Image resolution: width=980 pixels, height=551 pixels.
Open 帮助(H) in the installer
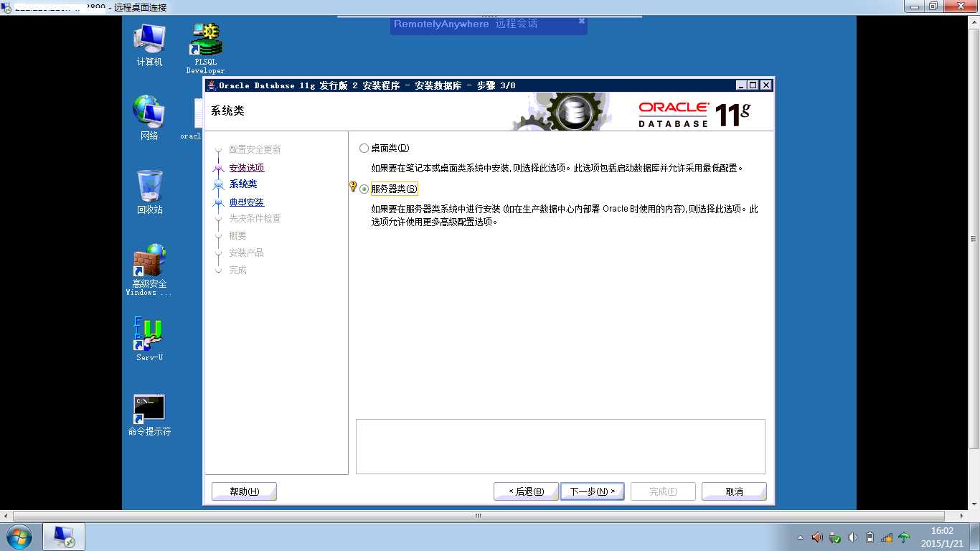point(244,491)
